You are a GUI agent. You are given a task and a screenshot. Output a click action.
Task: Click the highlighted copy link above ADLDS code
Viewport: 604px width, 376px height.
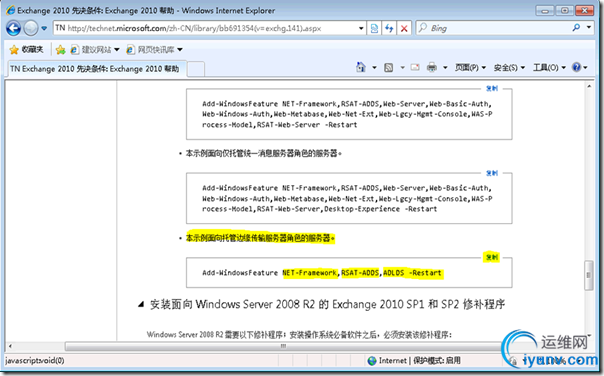pyautogui.click(x=492, y=257)
